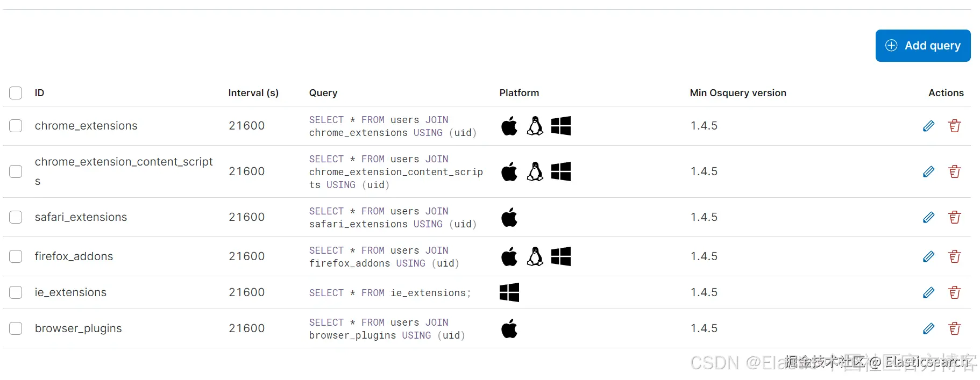Tick the browser_plugins checkbox

(x=16, y=328)
